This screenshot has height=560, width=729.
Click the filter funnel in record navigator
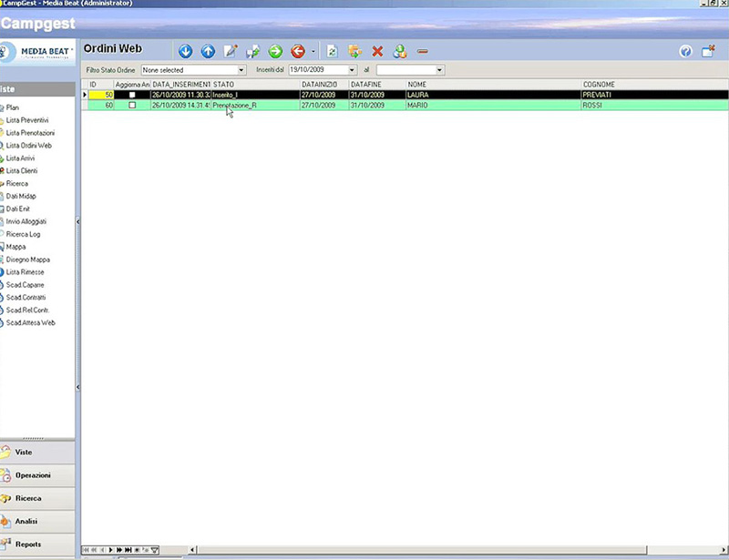coord(155,550)
